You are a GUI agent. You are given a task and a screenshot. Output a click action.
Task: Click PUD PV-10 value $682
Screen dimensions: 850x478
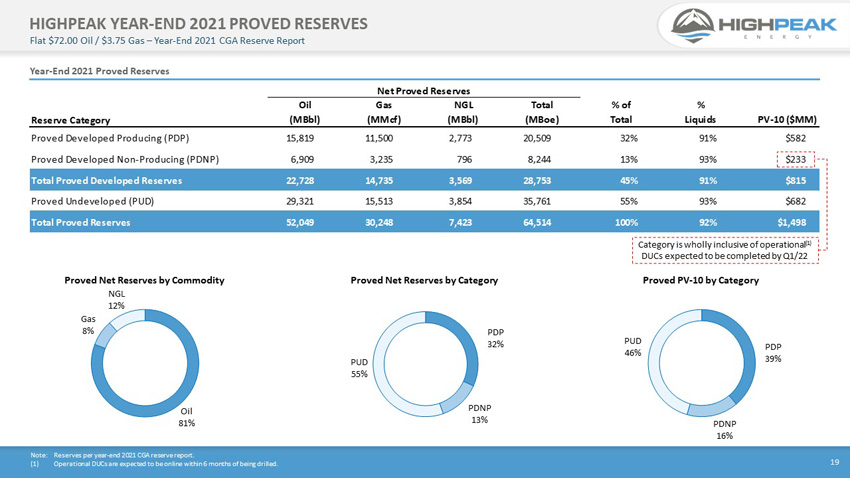pos(796,201)
